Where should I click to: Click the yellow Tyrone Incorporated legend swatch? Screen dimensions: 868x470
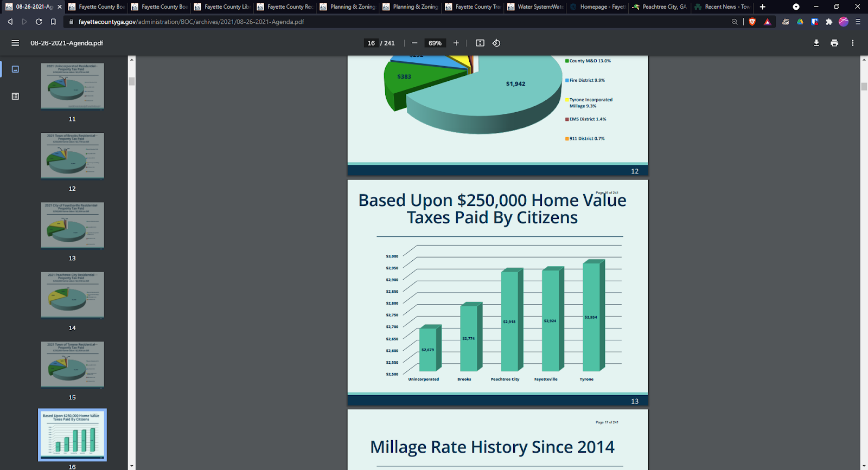[x=567, y=100]
